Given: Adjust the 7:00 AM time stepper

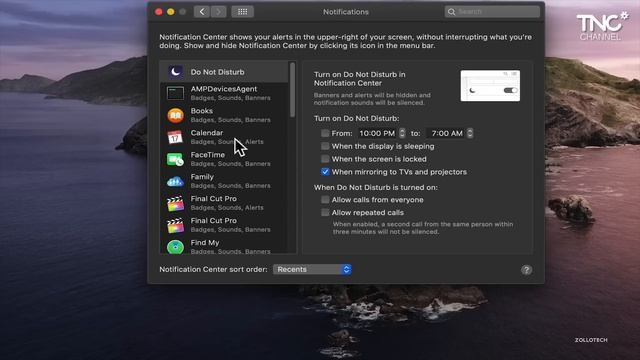Looking at the screenshot, I should [x=470, y=133].
